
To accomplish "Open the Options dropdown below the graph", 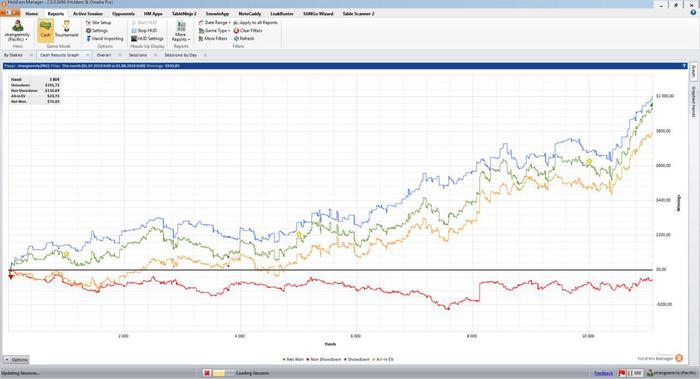I will (16, 359).
